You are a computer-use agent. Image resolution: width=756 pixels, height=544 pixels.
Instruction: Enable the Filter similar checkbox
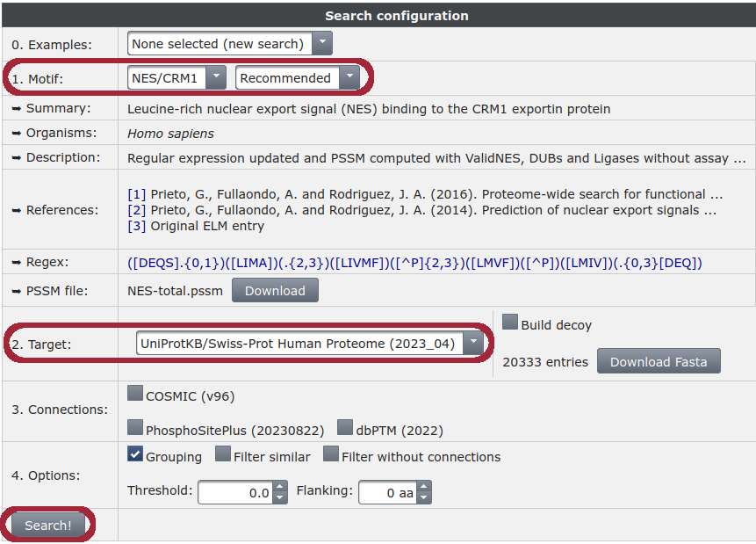pyautogui.click(x=223, y=453)
